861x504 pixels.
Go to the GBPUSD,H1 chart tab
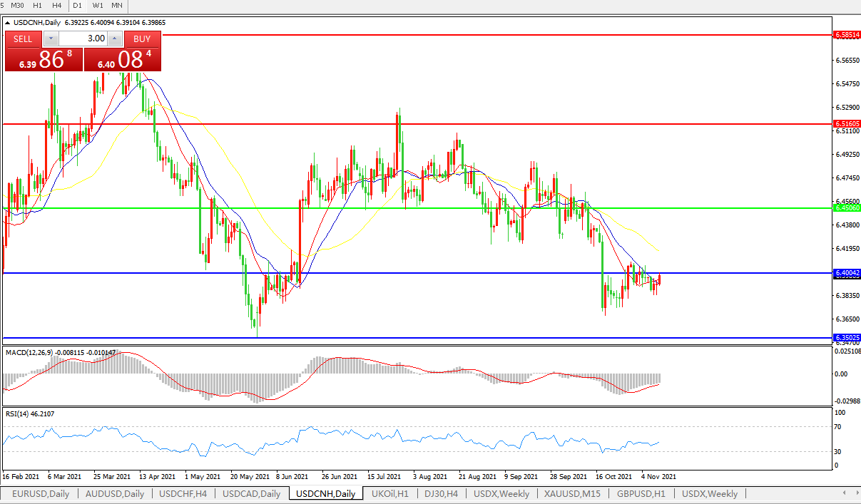coord(641,493)
